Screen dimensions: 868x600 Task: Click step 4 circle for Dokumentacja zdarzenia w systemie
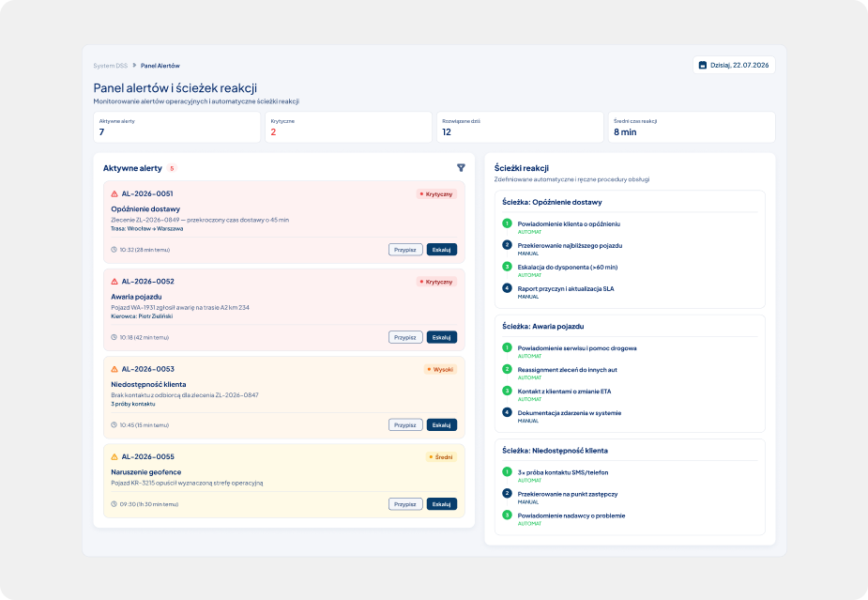507,412
